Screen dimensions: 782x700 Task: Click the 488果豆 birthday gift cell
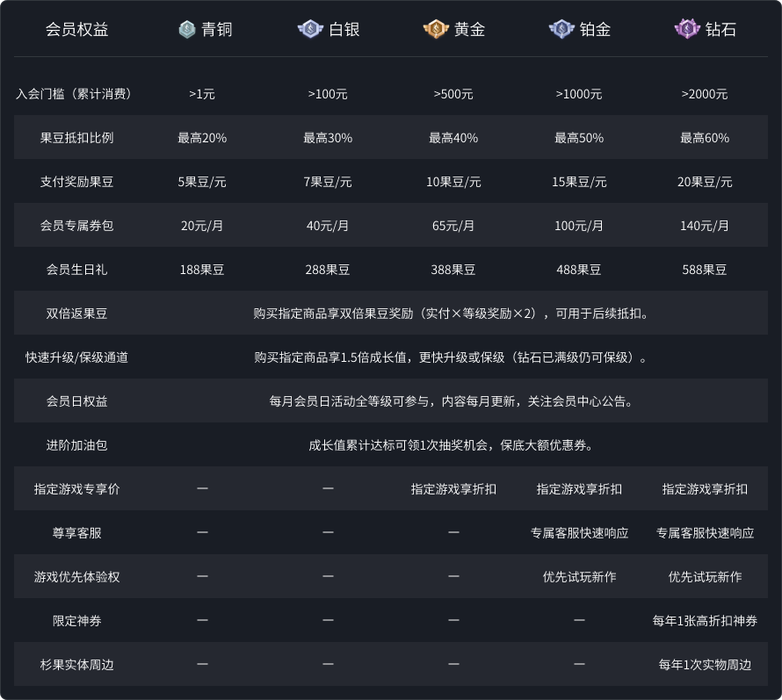[579, 270]
